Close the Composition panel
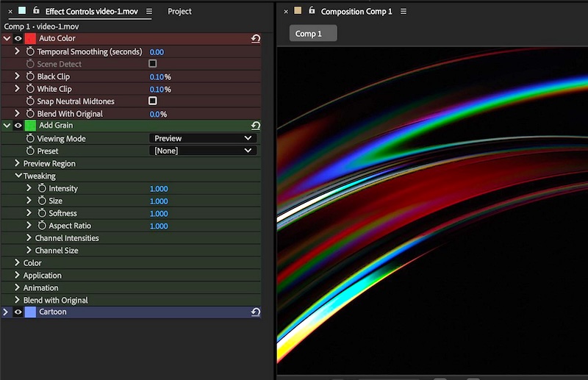This screenshot has width=588, height=380. pos(286,12)
